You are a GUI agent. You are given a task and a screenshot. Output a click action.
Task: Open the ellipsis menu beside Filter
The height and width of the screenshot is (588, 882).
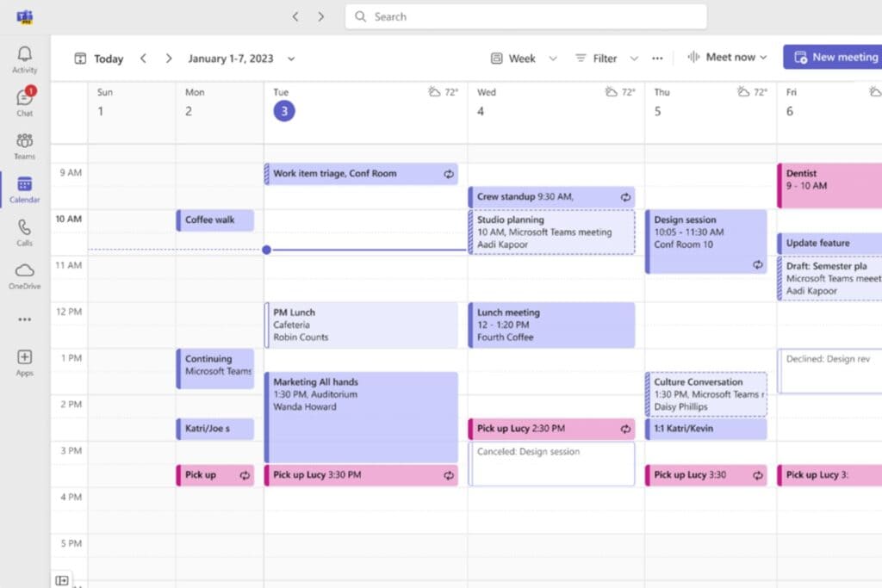[657, 58]
